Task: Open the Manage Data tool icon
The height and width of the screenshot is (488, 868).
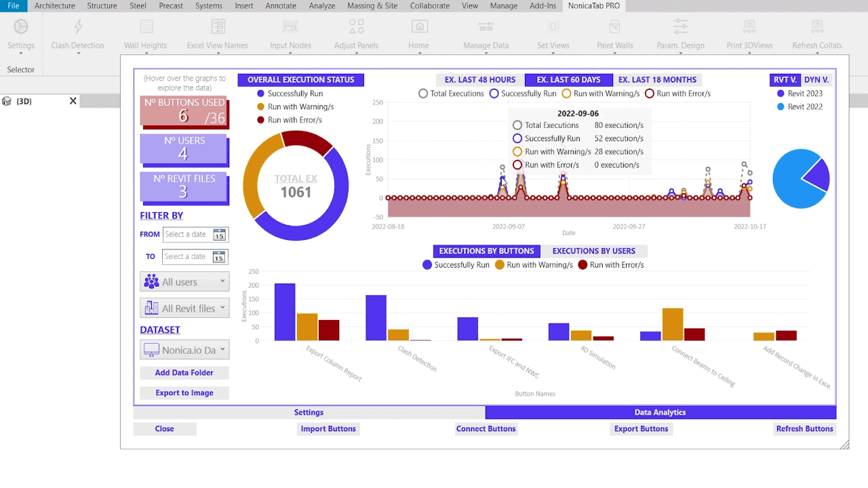Action: coord(486,27)
